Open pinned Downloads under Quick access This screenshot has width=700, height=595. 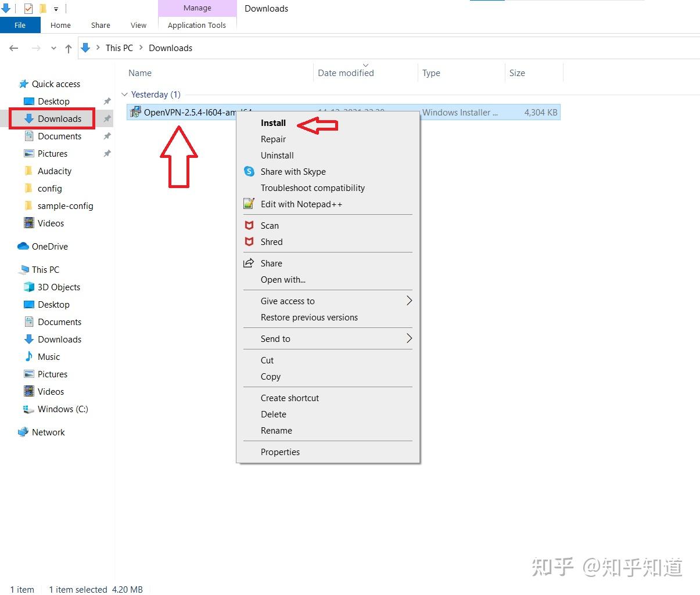point(59,119)
